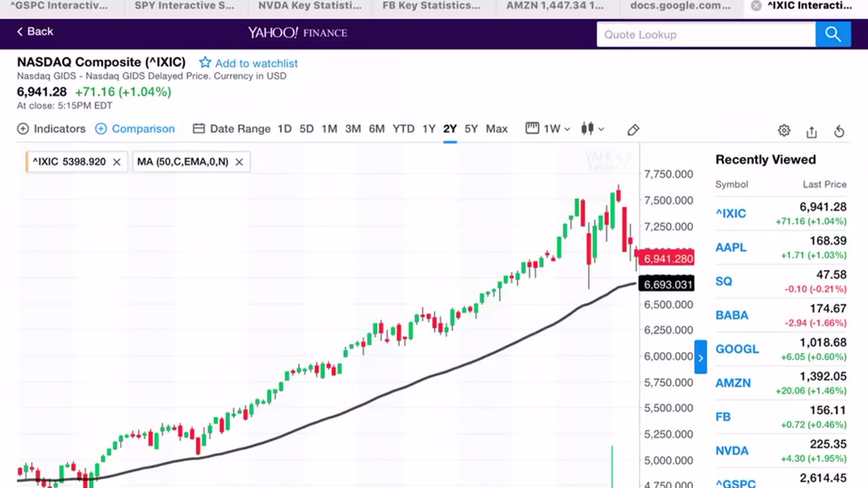
Task: Select the 6M time range
Action: 377,129
